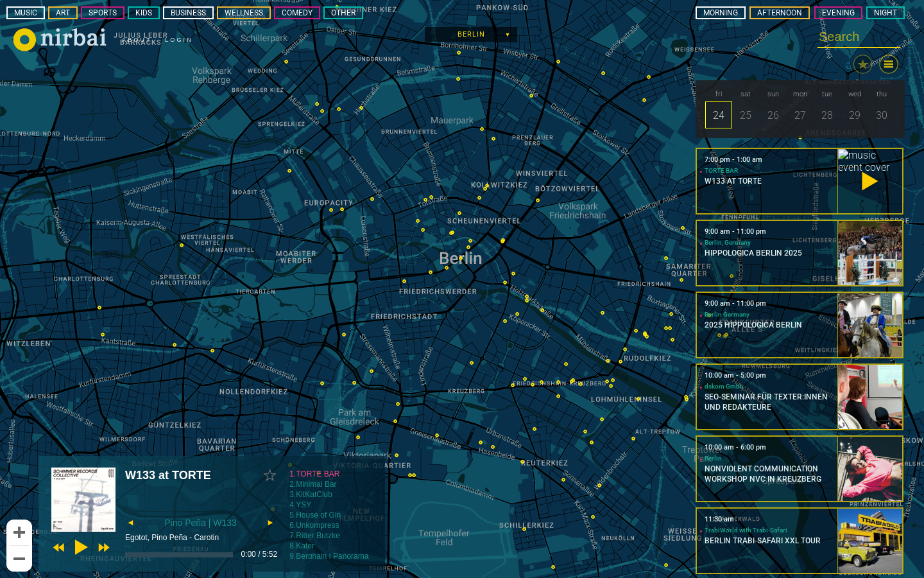The height and width of the screenshot is (578, 924).
Task: Select Sunday 26 in calendar
Action: tap(773, 115)
